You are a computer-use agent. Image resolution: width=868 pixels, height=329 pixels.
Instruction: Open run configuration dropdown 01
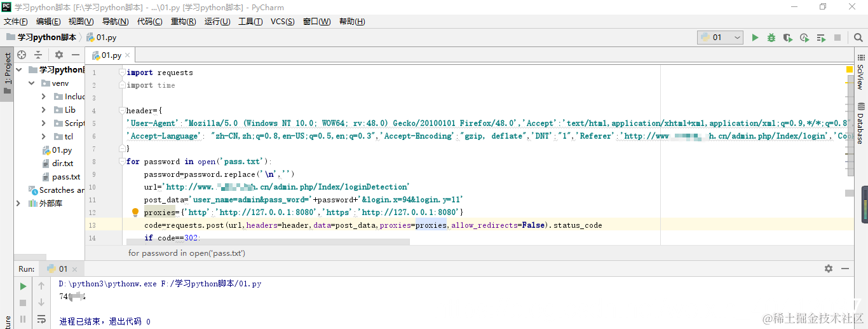(x=720, y=38)
